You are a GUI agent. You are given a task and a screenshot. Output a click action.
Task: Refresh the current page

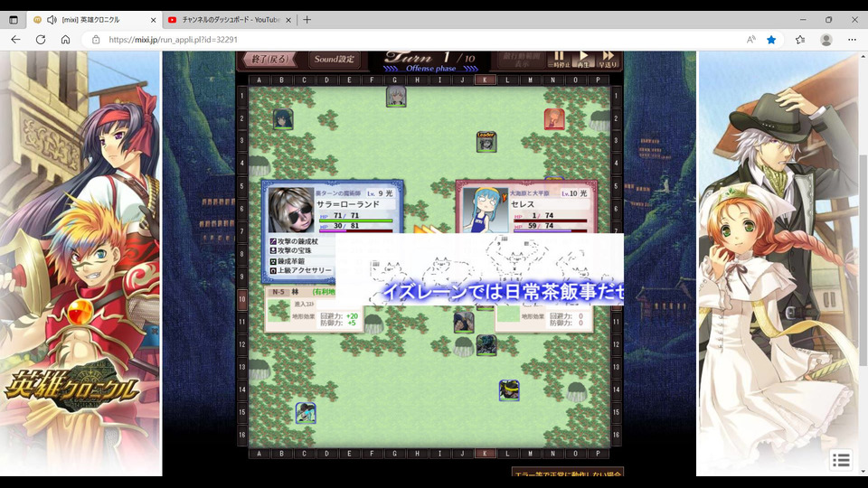pyautogui.click(x=41, y=40)
